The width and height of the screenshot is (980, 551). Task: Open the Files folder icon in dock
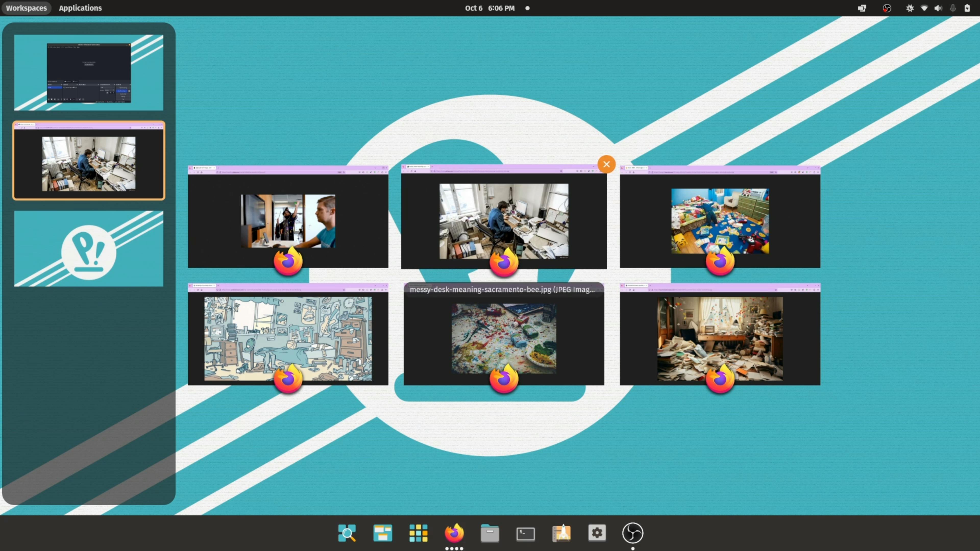tap(490, 533)
